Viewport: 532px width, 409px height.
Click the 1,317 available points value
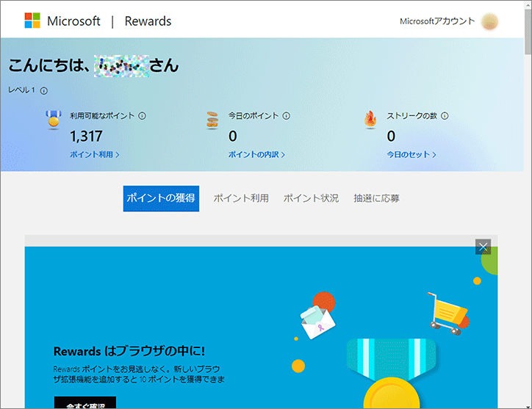point(86,137)
